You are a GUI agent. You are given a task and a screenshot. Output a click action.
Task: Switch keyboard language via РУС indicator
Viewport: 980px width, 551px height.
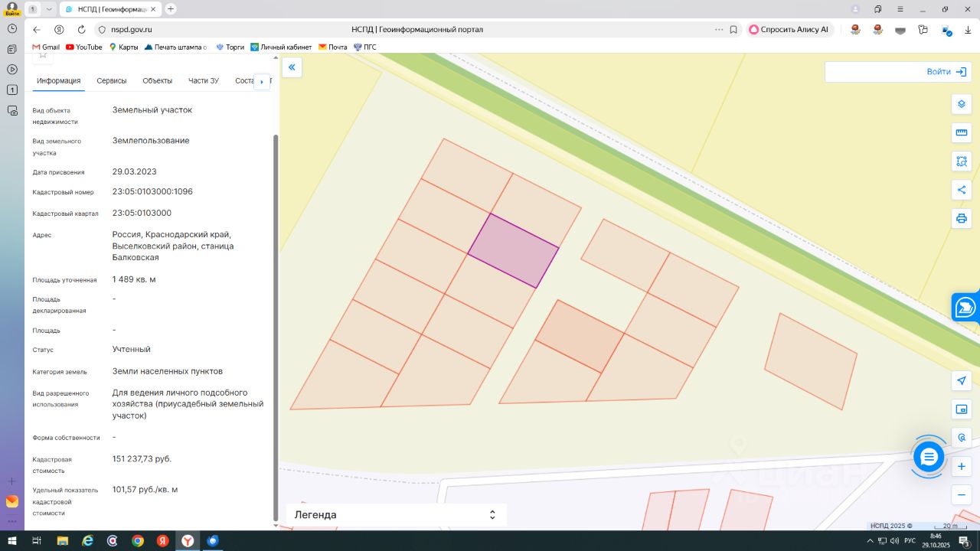(910, 541)
